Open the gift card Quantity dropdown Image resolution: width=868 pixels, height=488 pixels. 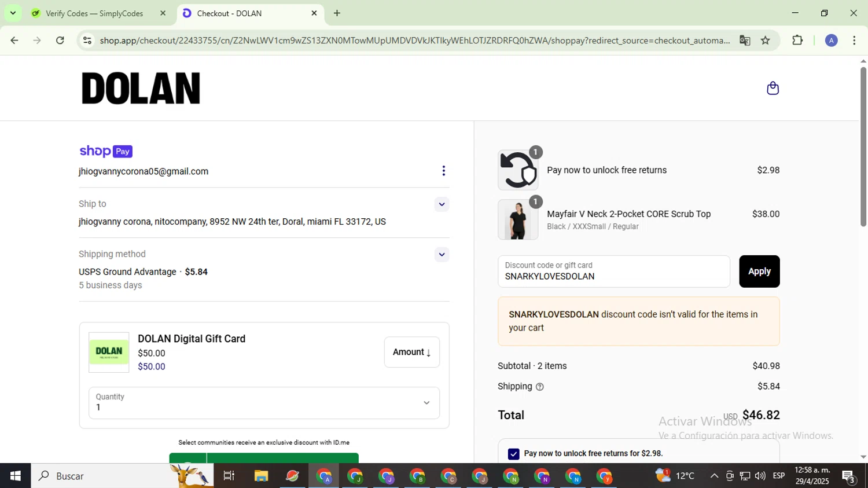264,403
